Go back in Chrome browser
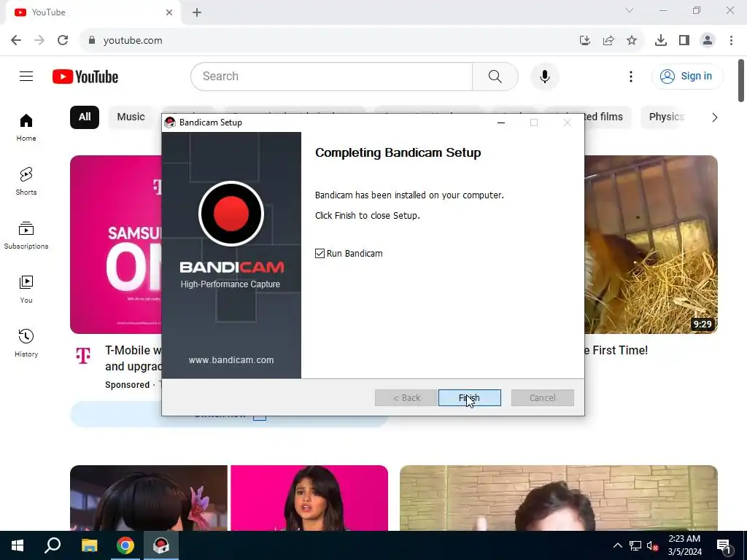The width and height of the screenshot is (747, 560). tap(16, 40)
